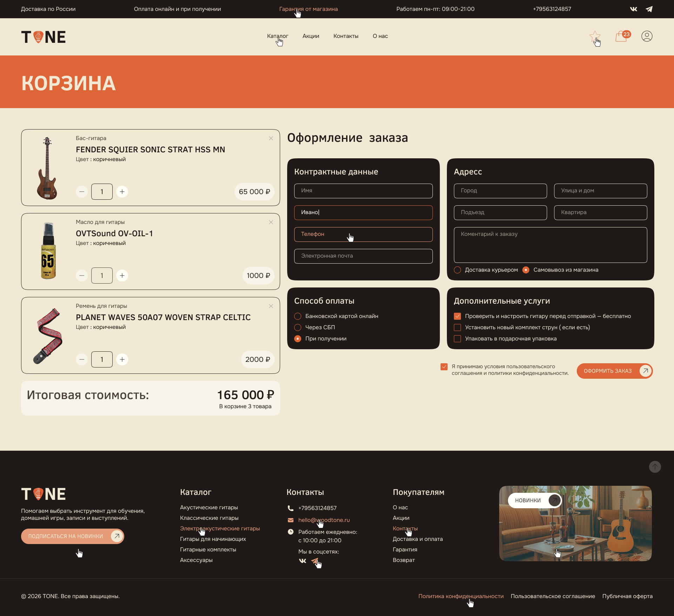Click the НОВИНКИ promo image button

point(535,501)
